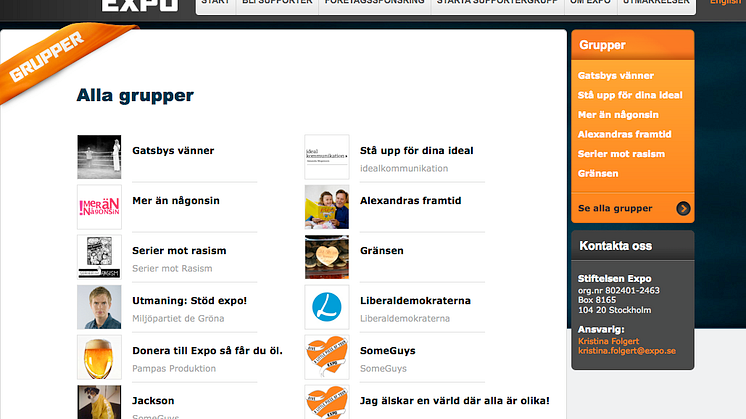Click the Gatsbys vänner group thumbnail image
The width and height of the screenshot is (746, 419).
click(99, 157)
